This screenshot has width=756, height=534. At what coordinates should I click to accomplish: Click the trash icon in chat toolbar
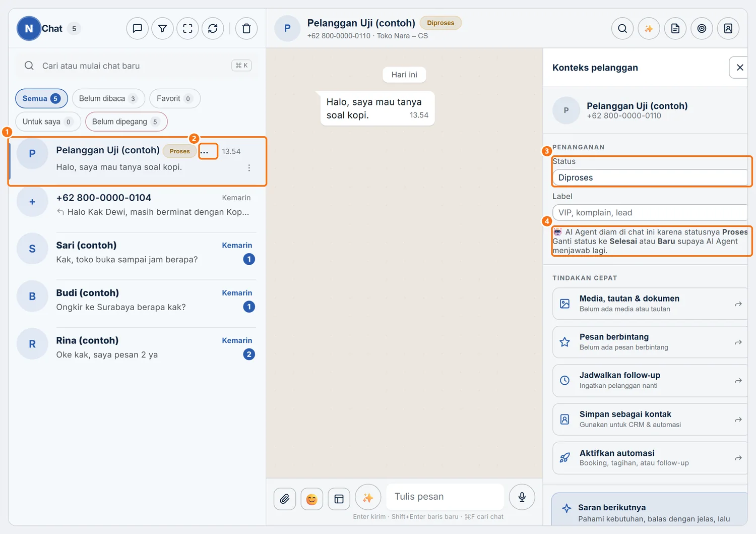tap(246, 29)
